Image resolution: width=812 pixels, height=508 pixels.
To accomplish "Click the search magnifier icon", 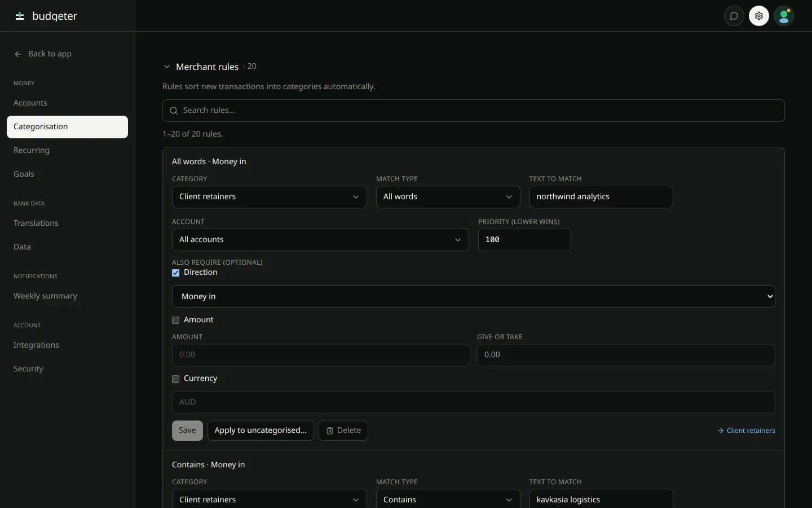I will coord(174,111).
